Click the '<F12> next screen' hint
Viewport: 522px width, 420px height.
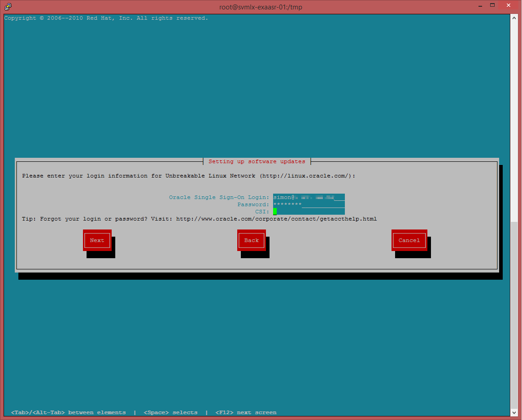pos(246,412)
